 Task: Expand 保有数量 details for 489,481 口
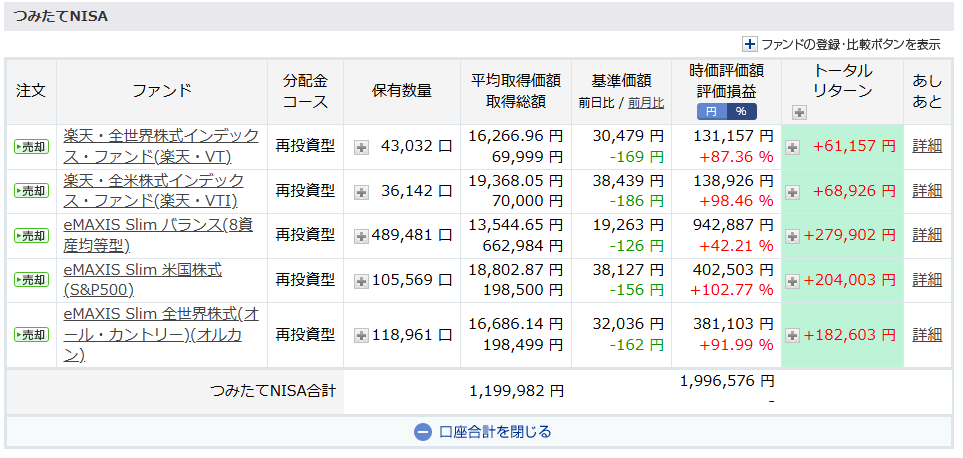click(x=362, y=236)
